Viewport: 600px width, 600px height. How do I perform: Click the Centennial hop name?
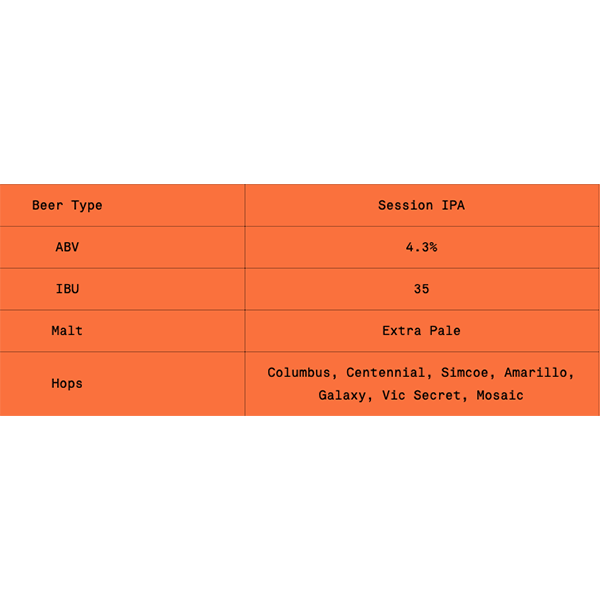[x=385, y=372]
